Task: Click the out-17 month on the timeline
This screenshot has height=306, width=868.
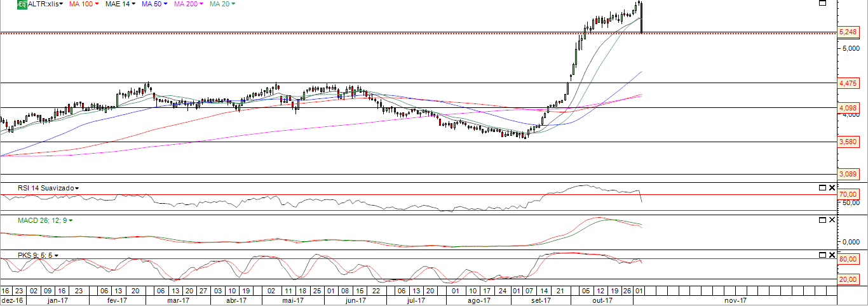Action: [x=602, y=301]
